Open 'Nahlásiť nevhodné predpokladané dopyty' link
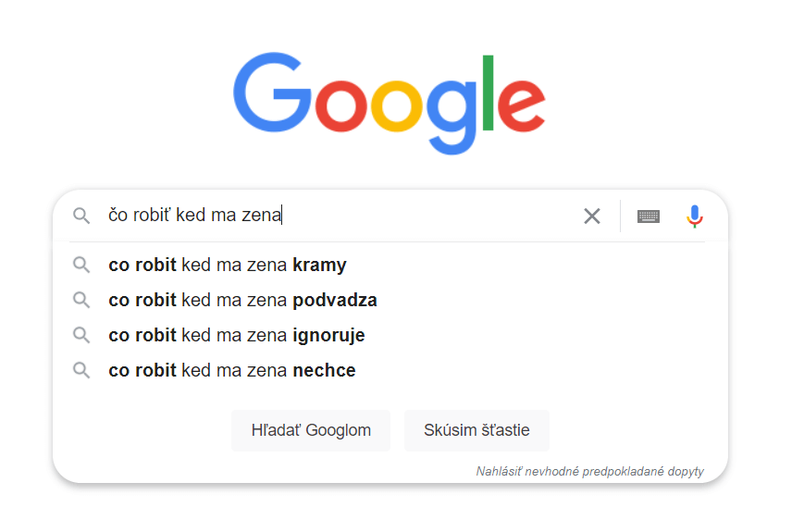The image size is (804, 532). (x=589, y=471)
